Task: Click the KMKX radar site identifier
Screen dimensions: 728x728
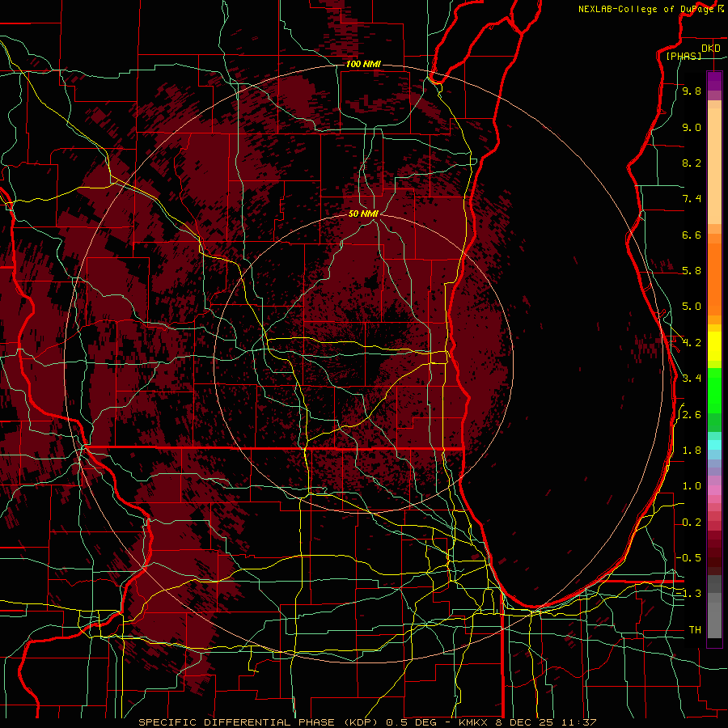Action: point(473,722)
